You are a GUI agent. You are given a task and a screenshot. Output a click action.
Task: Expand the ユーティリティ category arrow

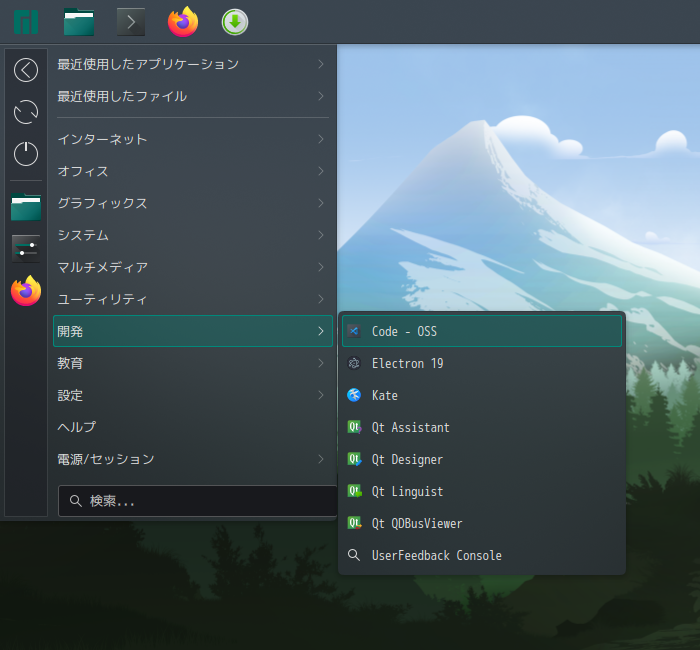321,299
